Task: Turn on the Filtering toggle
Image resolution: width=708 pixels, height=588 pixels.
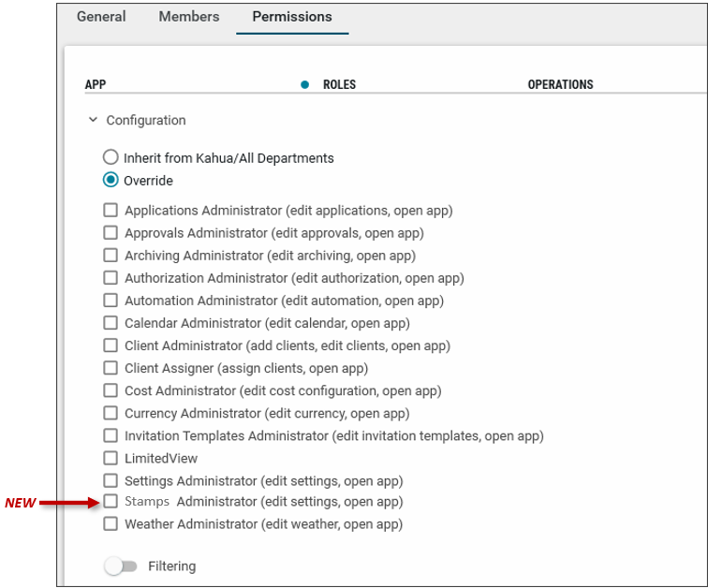Action: pos(121,566)
